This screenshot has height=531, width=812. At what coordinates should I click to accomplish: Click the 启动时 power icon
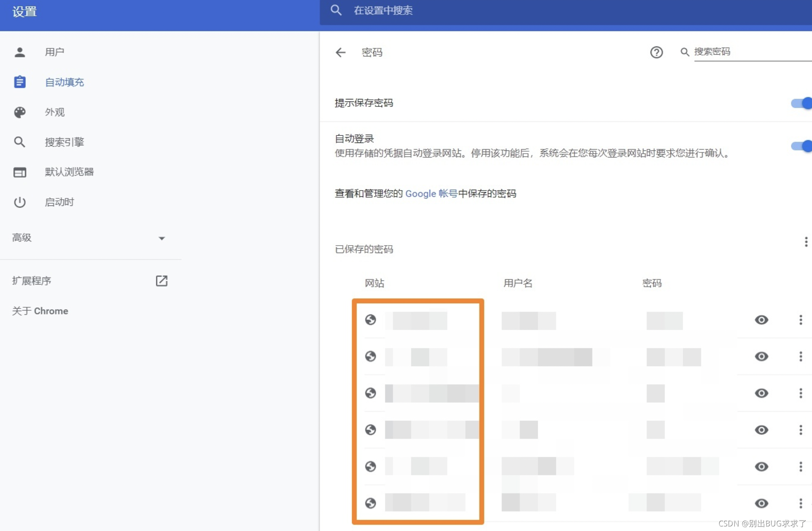[19, 202]
